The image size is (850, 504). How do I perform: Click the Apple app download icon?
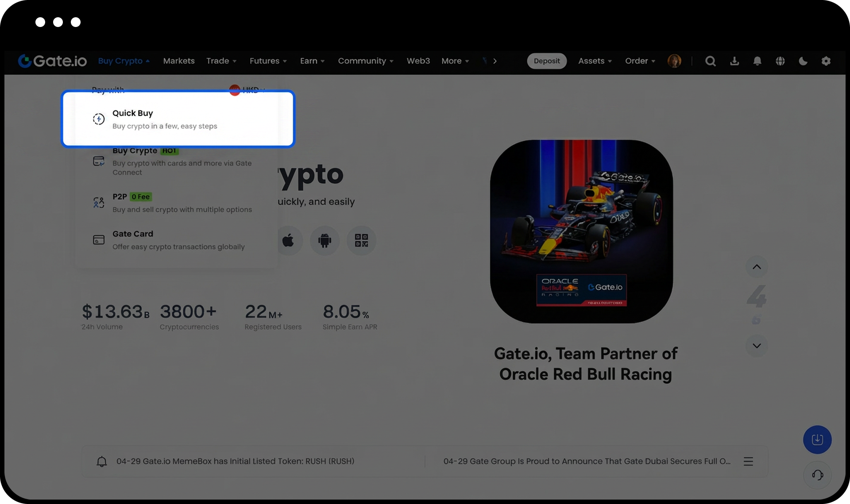pyautogui.click(x=288, y=240)
